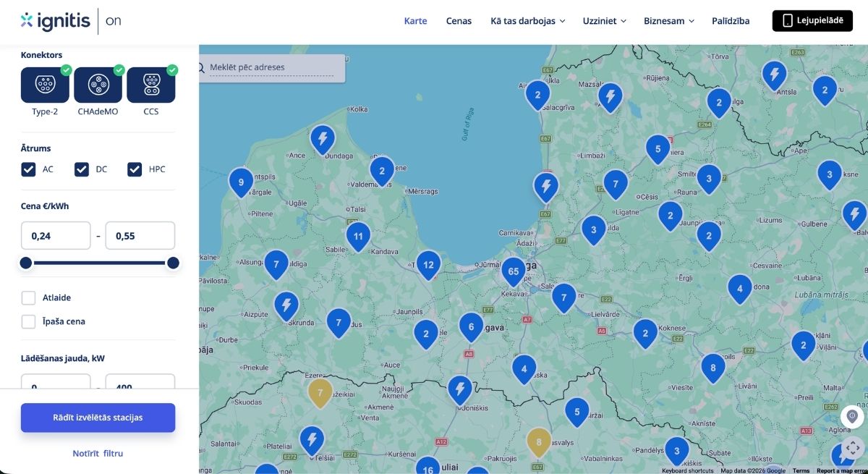Click the left price slider handle
The image size is (868, 474).
click(26, 263)
